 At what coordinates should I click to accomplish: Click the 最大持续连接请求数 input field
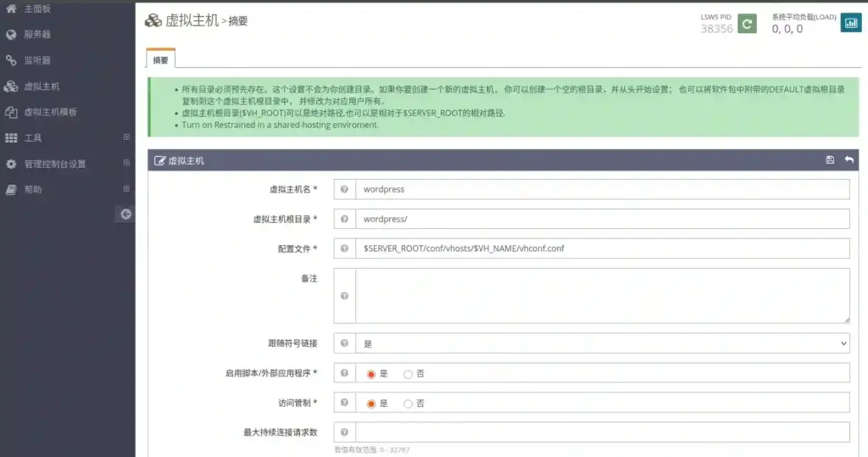coord(602,432)
